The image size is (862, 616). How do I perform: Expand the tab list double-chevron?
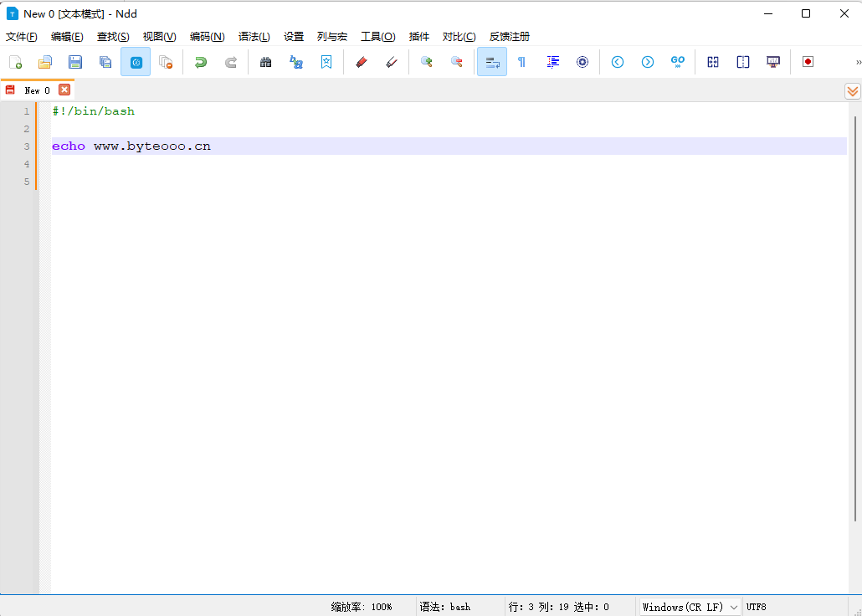(x=853, y=91)
